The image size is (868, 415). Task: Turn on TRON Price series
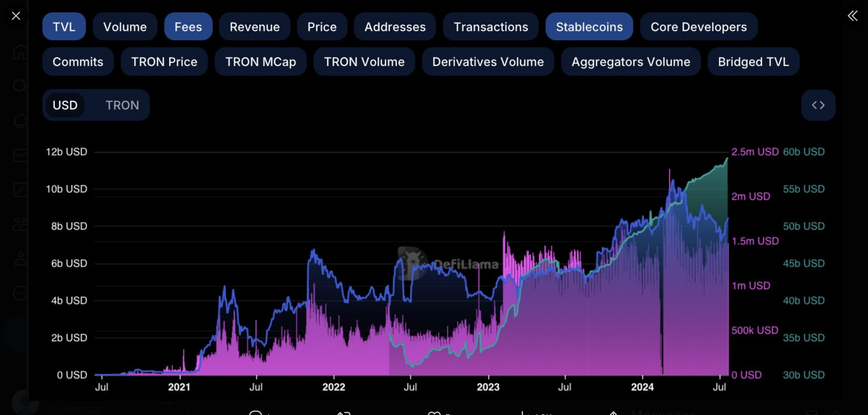coord(164,62)
